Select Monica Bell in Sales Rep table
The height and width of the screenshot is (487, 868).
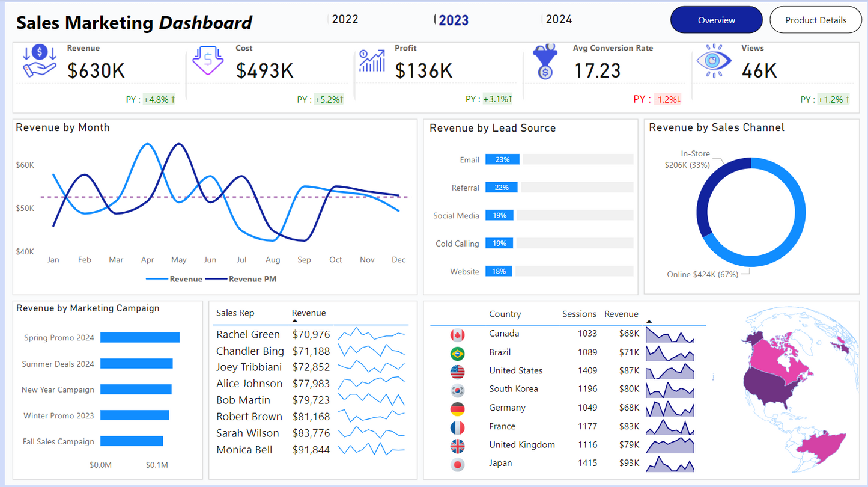[x=244, y=450]
